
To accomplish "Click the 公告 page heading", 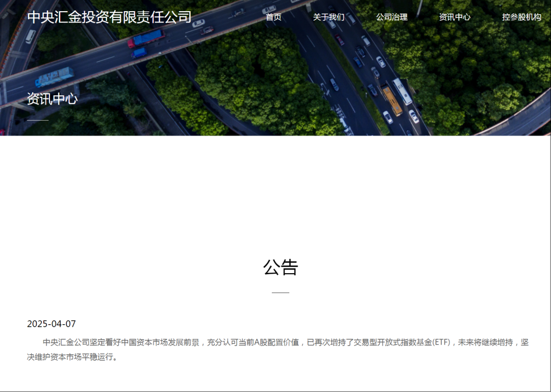I will 281,267.
